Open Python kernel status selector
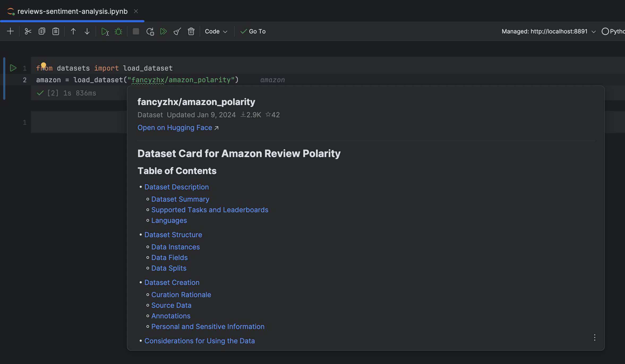This screenshot has height=364, width=625. 613,31
